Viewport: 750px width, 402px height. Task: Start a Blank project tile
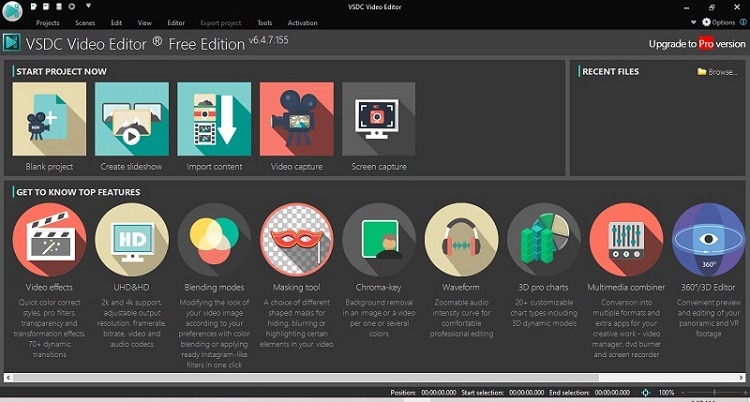pos(49,119)
